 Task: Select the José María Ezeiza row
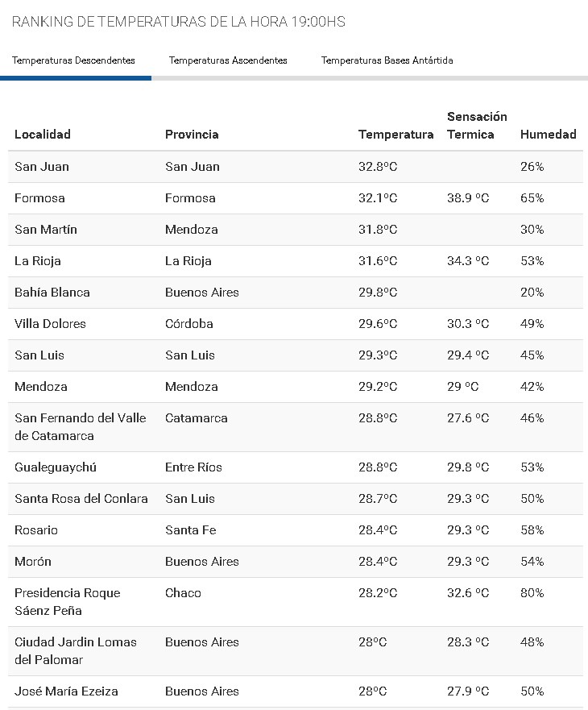66,691
